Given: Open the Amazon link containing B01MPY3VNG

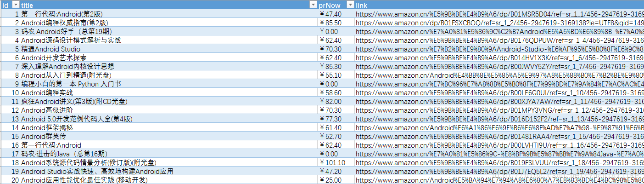Looking at the screenshot, I should [499, 110].
